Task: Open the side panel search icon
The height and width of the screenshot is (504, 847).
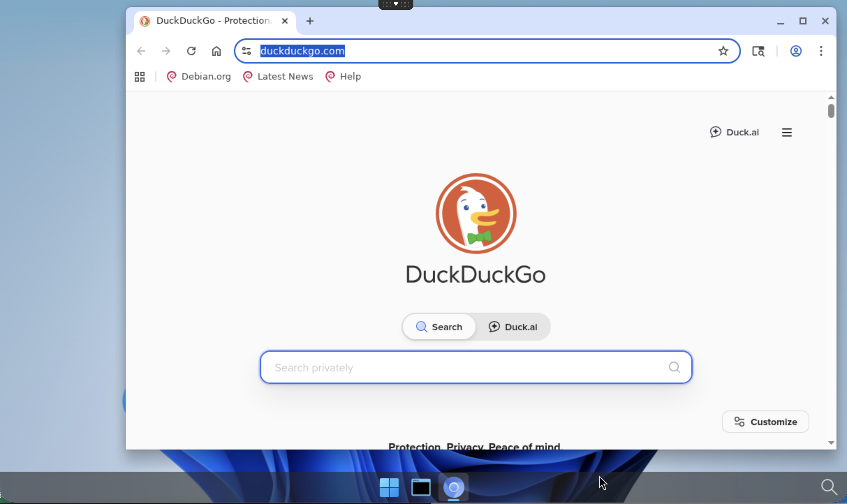Action: 758,51
